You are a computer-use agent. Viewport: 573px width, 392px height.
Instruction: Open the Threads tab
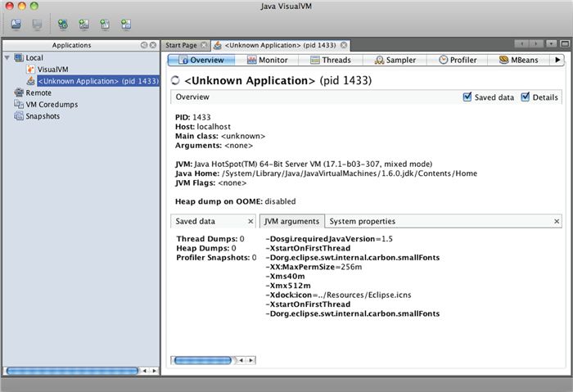pyautogui.click(x=329, y=60)
